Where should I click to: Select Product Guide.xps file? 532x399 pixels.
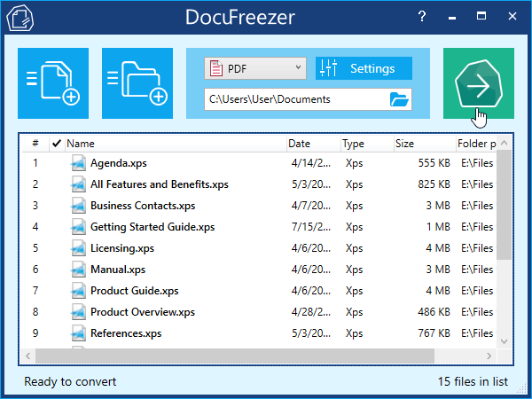pos(135,291)
